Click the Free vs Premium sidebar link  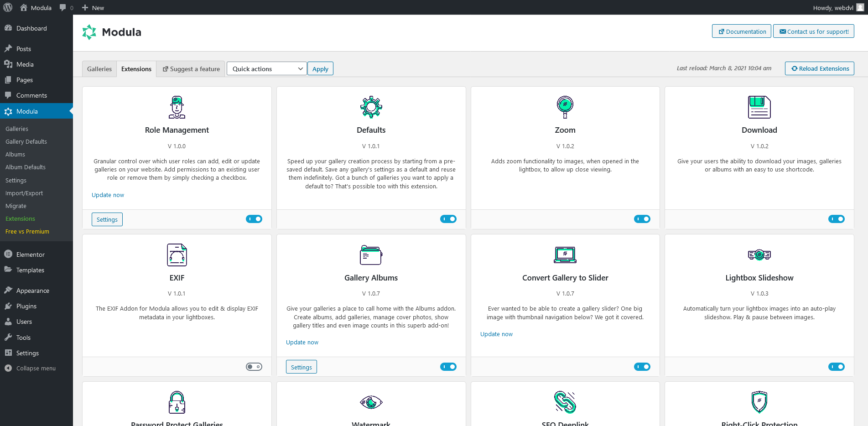click(27, 231)
